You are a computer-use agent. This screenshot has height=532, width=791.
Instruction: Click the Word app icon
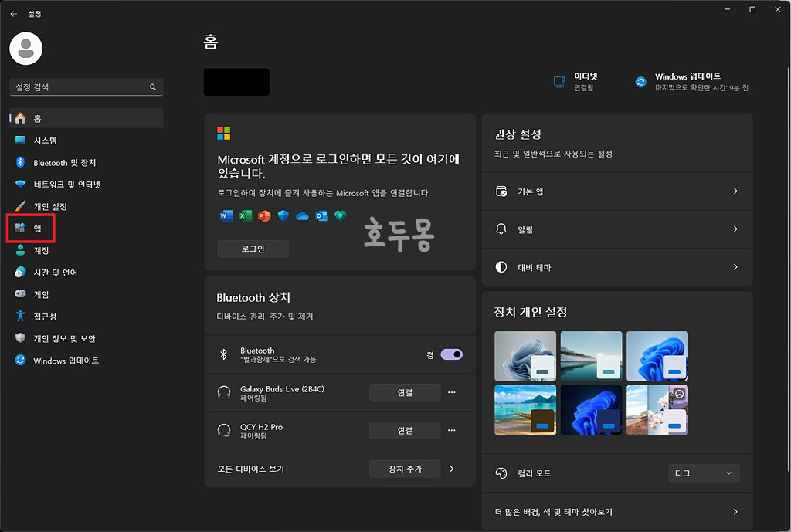(x=226, y=216)
